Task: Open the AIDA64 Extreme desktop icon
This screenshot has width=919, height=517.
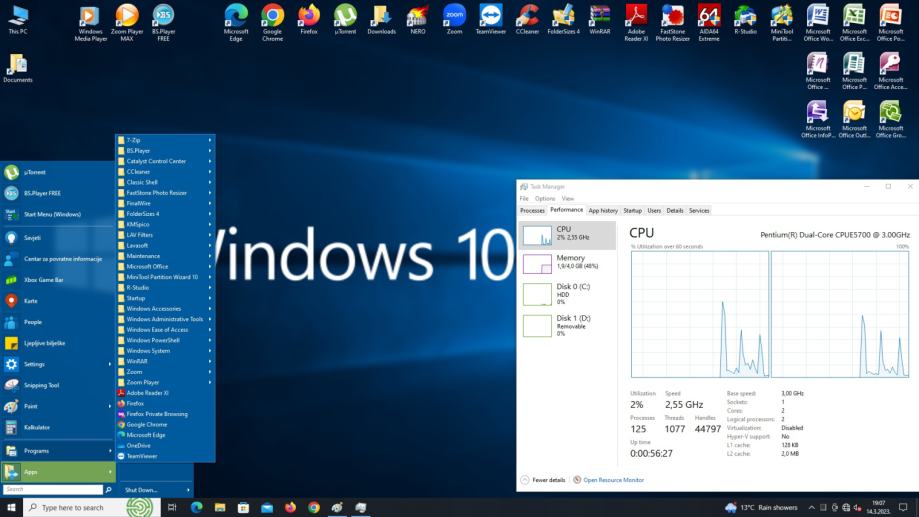Action: click(709, 19)
